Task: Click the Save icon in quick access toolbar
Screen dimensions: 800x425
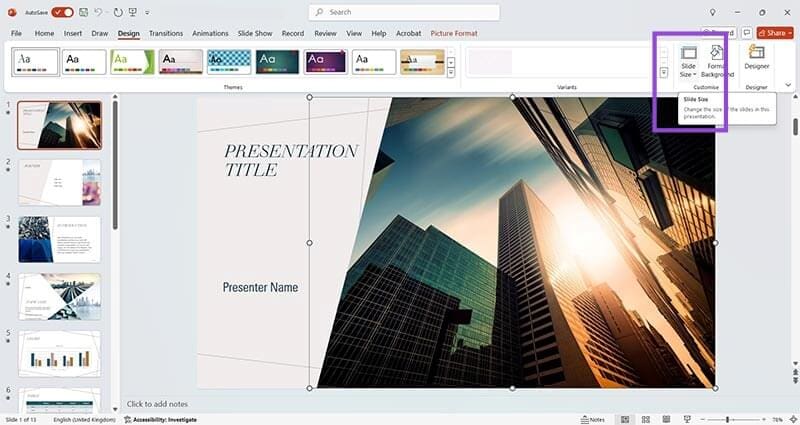Action: [84, 12]
